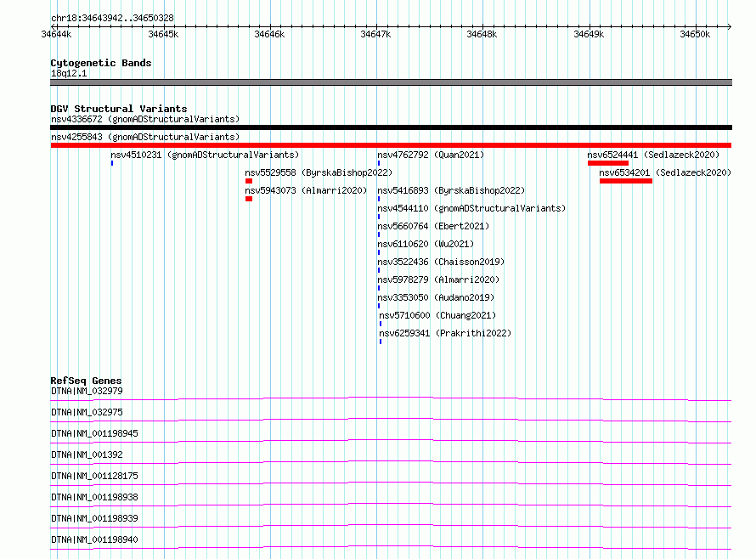Screen dimensions: 756x559
Task: Open variant nsv4544110 gnomAD label
Action: (471, 208)
